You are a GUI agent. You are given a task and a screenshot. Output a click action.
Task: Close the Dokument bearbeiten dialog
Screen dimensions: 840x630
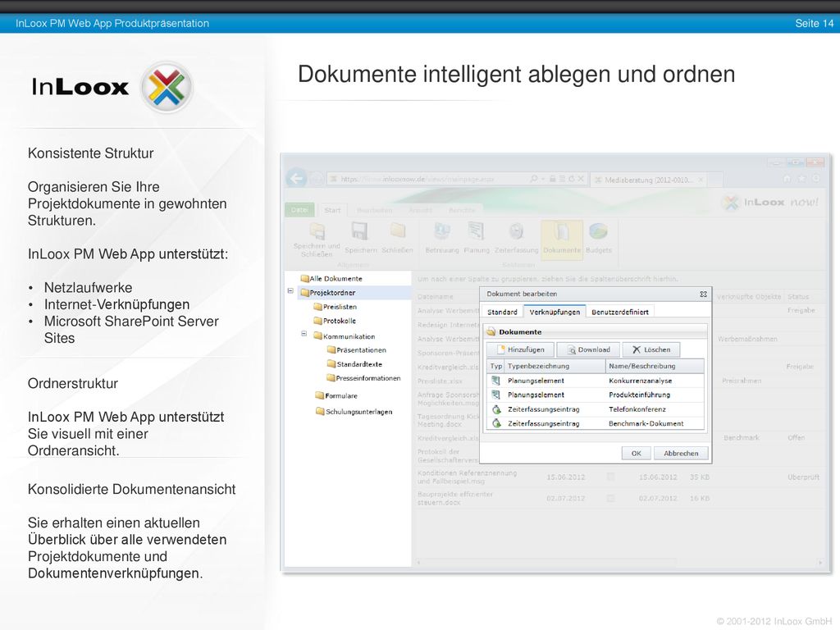tap(703, 294)
